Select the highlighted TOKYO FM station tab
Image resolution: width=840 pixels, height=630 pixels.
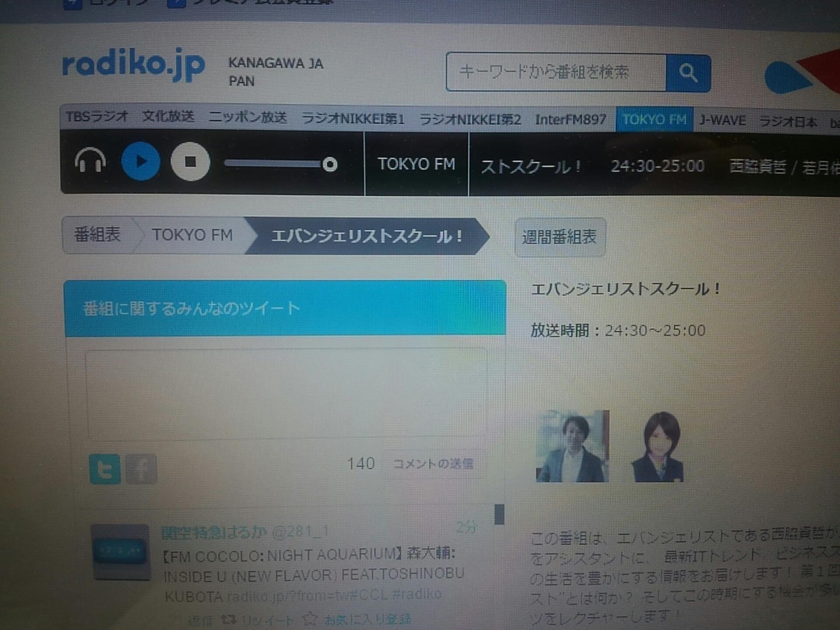pyautogui.click(x=654, y=119)
